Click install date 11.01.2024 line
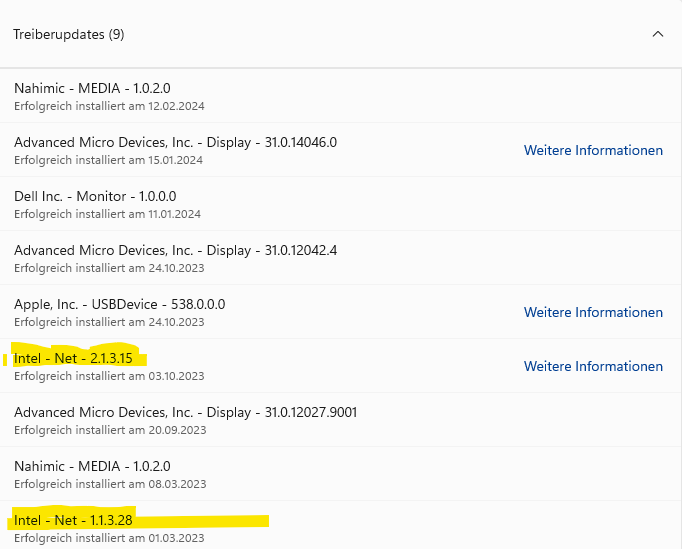Image resolution: width=682 pixels, height=549 pixels. pos(107,214)
